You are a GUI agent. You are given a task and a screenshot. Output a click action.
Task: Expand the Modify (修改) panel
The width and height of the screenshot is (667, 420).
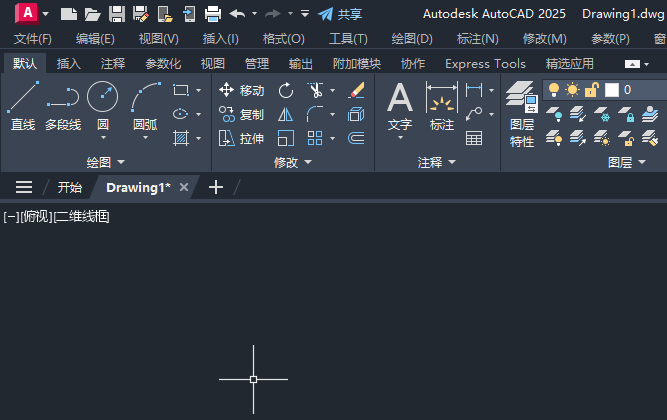293,162
